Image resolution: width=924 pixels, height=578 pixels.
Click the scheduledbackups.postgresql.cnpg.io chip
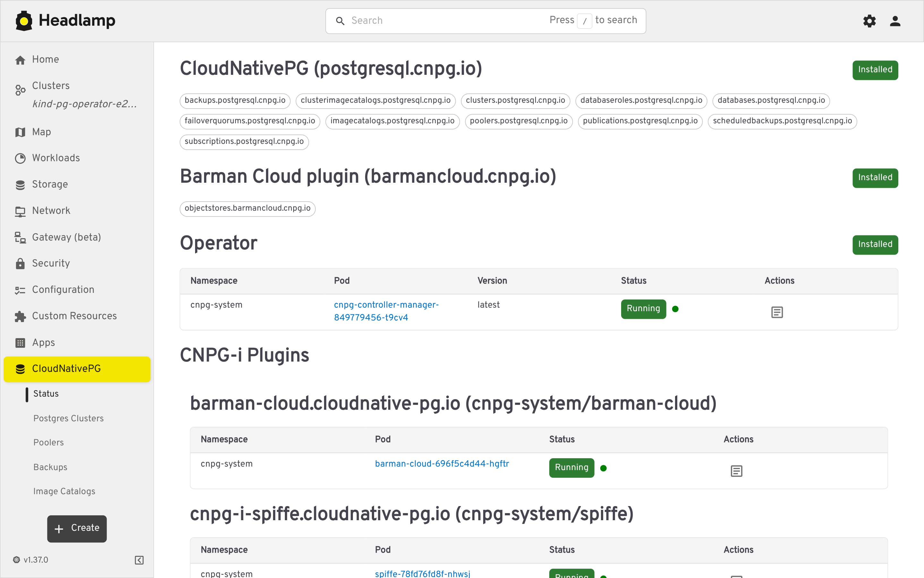point(783,121)
